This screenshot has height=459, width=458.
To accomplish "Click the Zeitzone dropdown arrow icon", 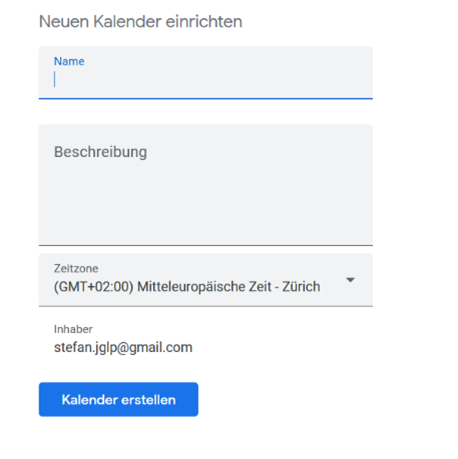I will click(x=350, y=280).
